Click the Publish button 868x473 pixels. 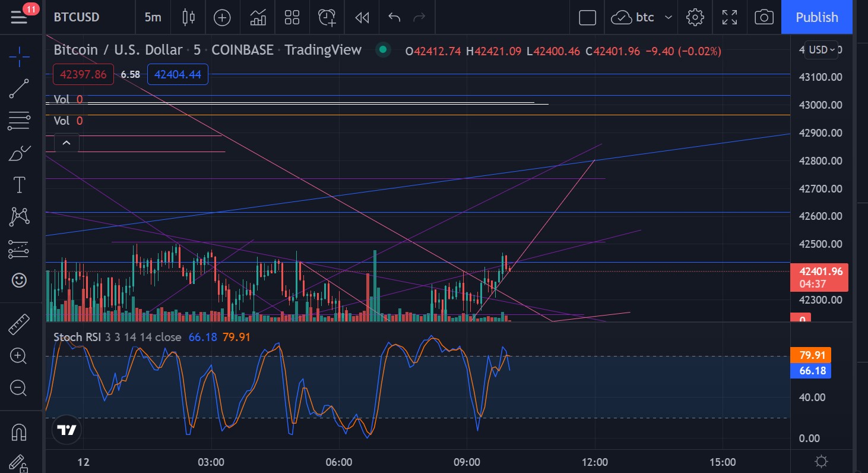coord(817,17)
